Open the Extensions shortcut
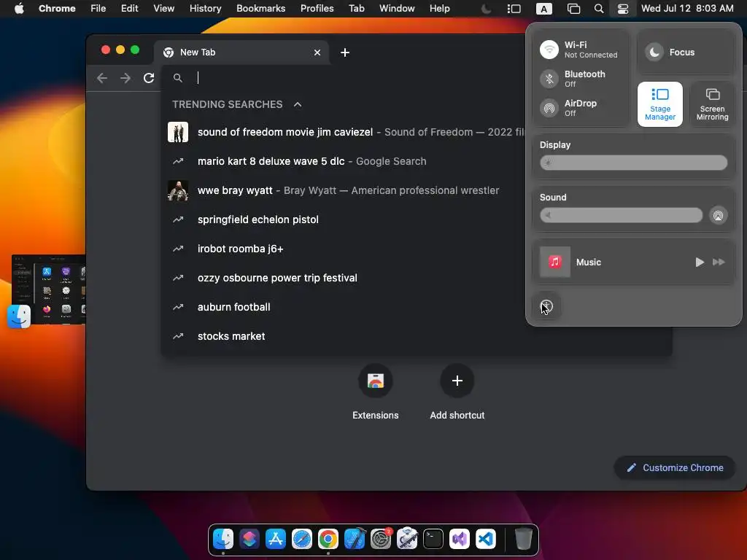 376,392
